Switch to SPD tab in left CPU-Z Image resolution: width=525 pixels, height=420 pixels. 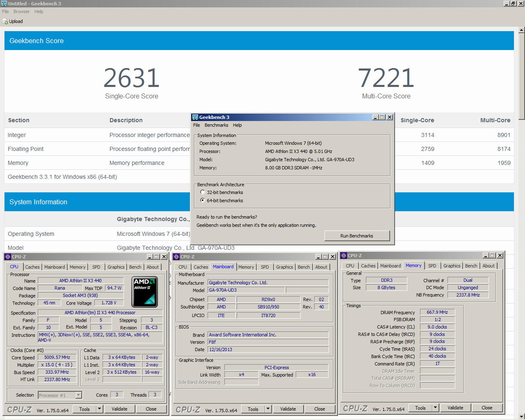click(x=96, y=267)
